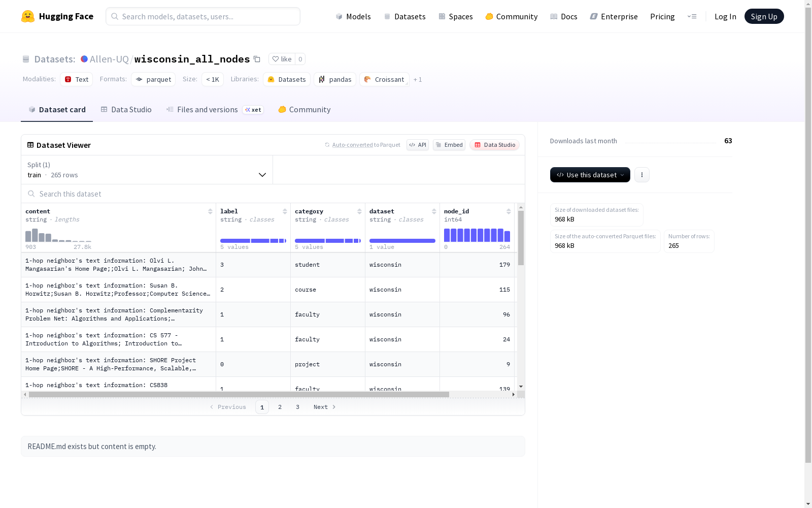Click the table's vertical scrollbar thumb

pos(521,238)
